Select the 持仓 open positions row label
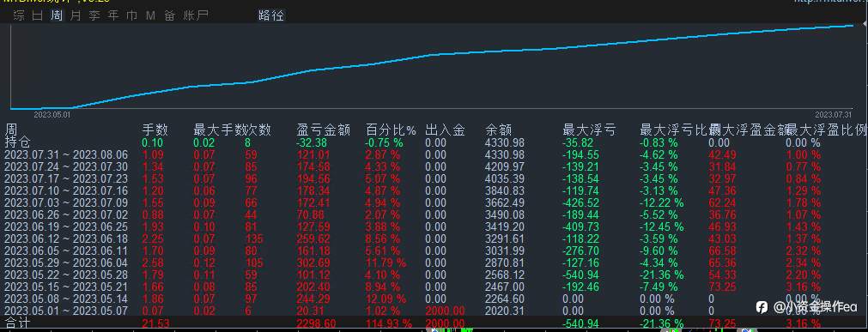 coord(18,142)
